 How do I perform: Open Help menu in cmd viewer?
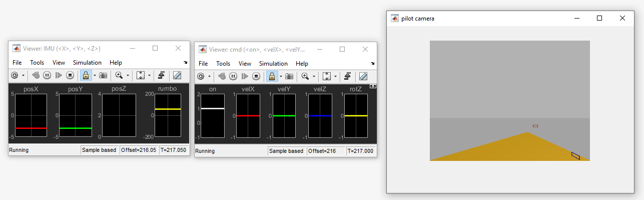[x=302, y=64]
